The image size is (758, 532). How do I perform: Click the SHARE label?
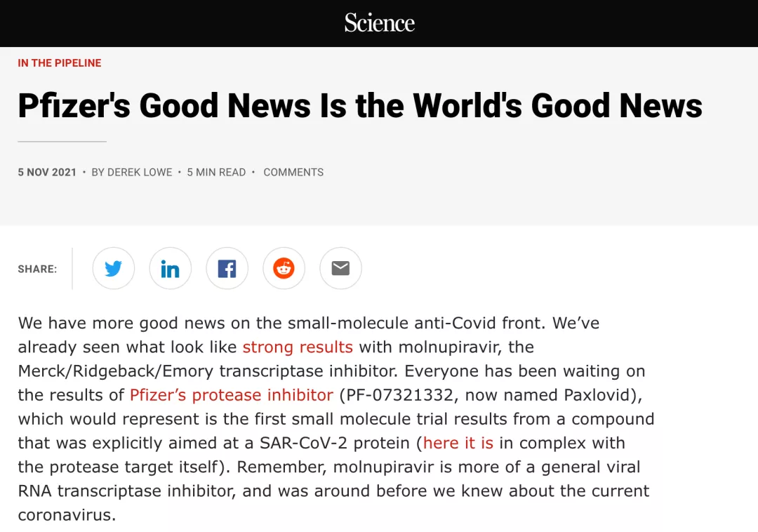click(x=37, y=270)
